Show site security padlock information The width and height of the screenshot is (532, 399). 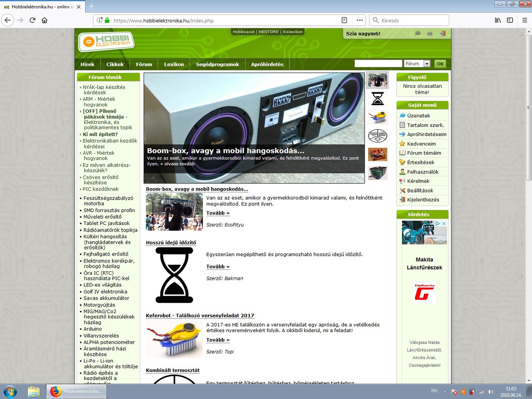(107, 20)
